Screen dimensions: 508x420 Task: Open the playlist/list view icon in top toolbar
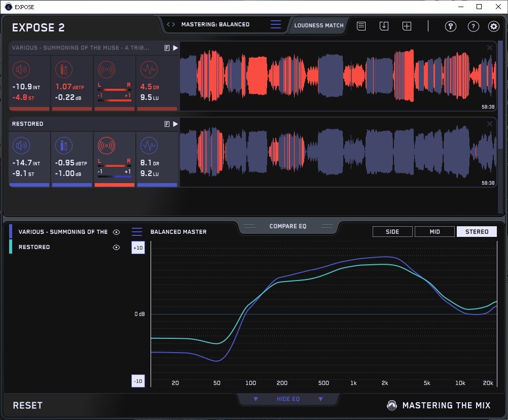(x=361, y=26)
